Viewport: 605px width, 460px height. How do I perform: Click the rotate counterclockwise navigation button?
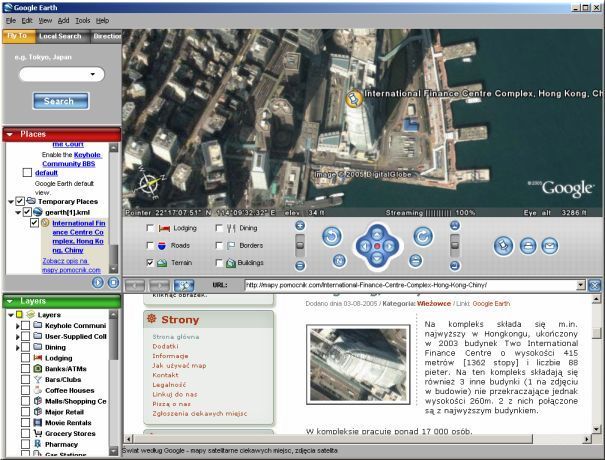coord(332,237)
